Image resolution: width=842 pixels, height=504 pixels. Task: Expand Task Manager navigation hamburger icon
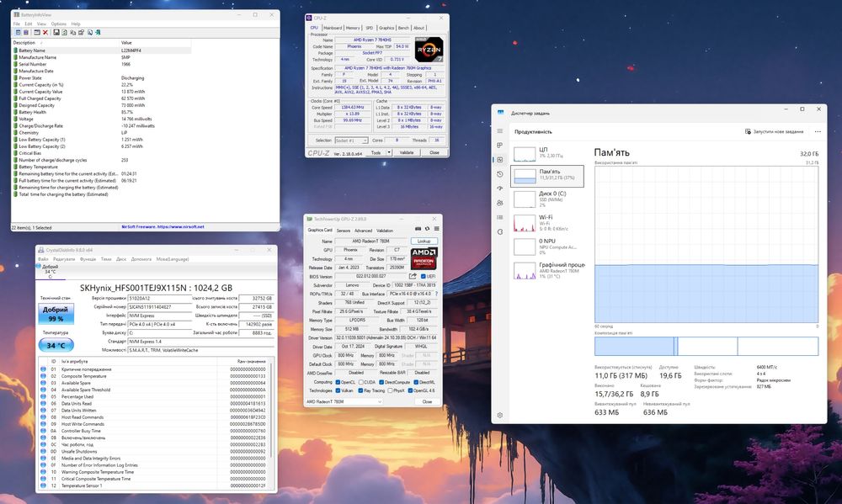pos(500,131)
